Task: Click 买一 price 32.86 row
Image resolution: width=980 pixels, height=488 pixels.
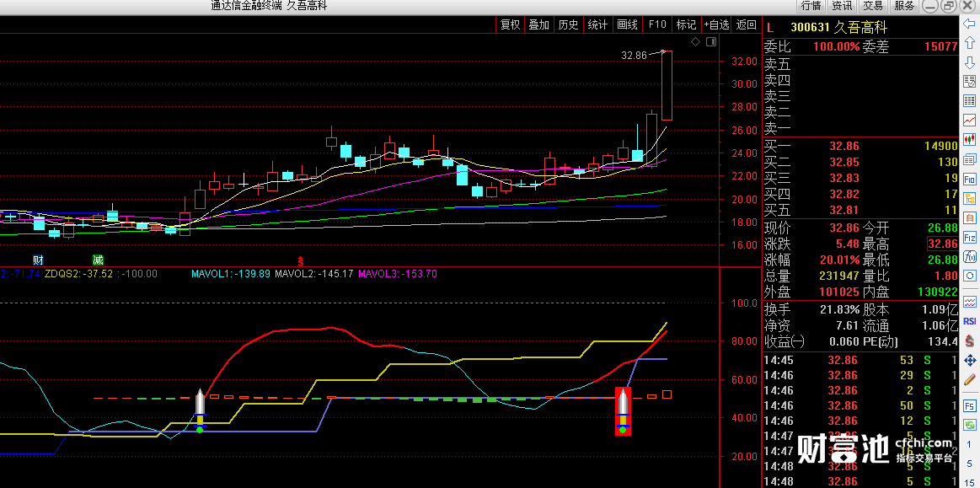Action: click(x=860, y=146)
